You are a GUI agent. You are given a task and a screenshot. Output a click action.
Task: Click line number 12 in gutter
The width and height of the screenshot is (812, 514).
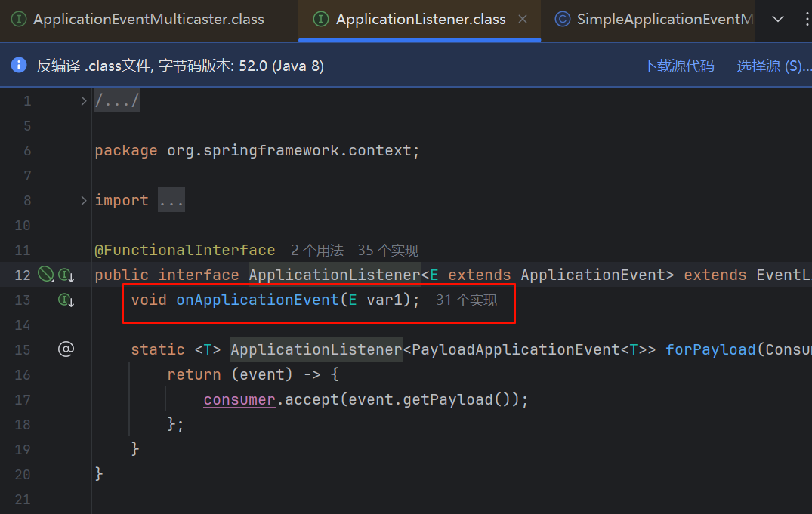point(22,275)
